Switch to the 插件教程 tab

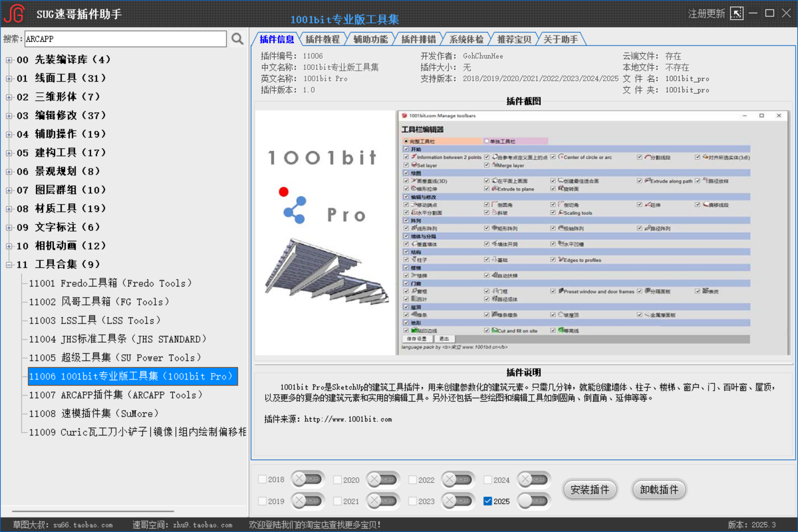[x=323, y=39]
